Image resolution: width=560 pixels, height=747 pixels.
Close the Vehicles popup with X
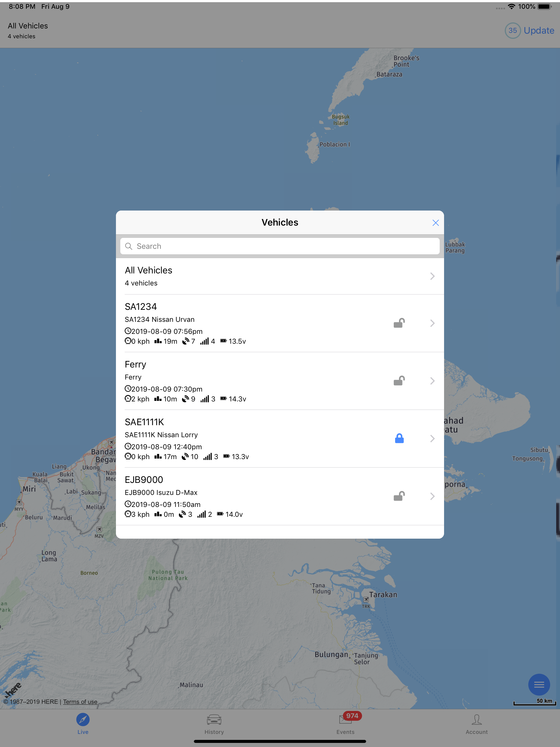[x=435, y=223]
